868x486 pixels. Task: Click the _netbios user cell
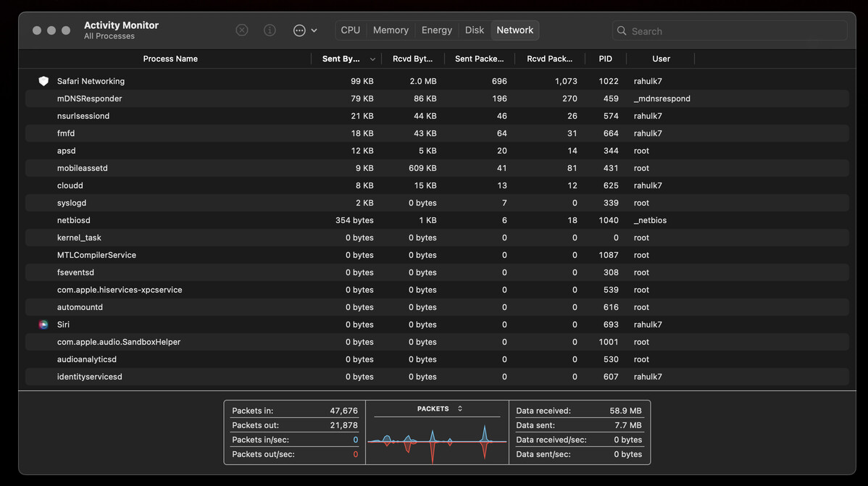coord(650,220)
